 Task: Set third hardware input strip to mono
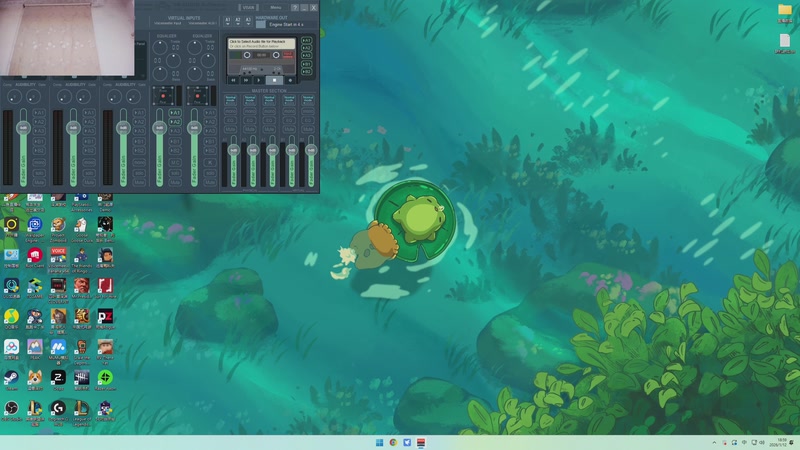(x=139, y=162)
